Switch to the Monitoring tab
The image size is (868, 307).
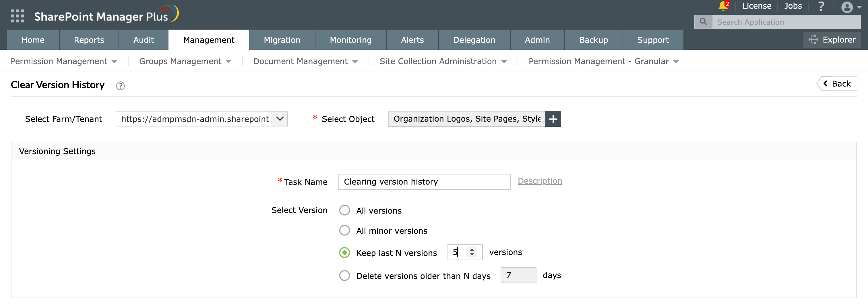click(x=350, y=40)
